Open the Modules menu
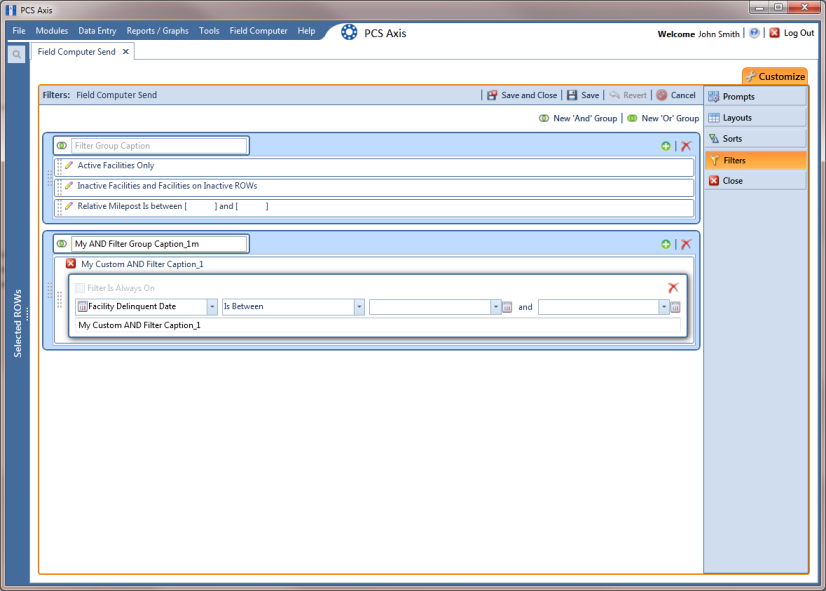Viewport: 826px width, 591px height. point(52,31)
